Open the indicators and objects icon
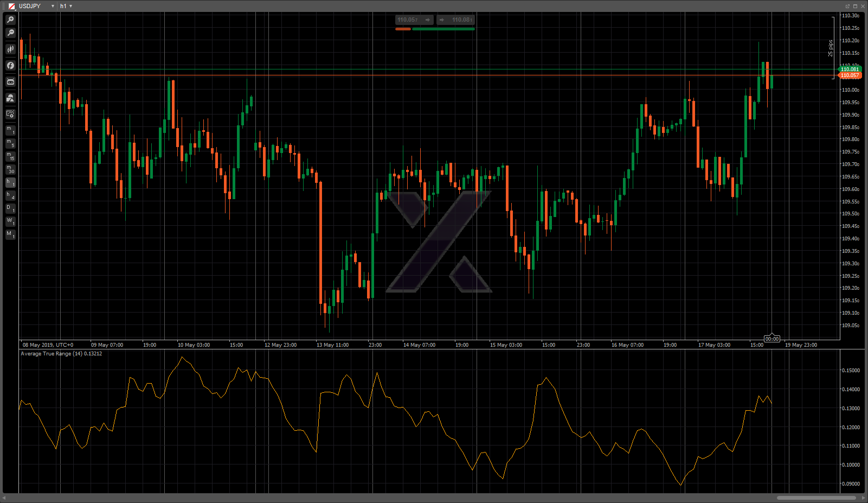The image size is (868, 503). 10,98
